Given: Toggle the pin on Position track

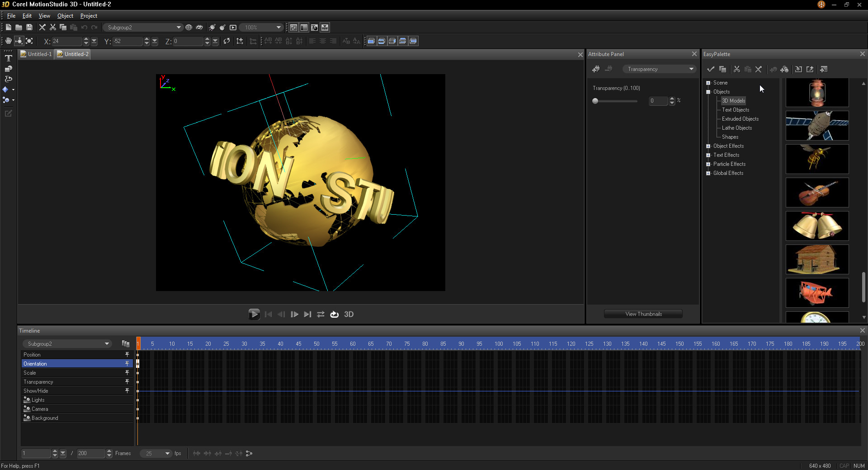Looking at the screenshot, I should coord(127,355).
